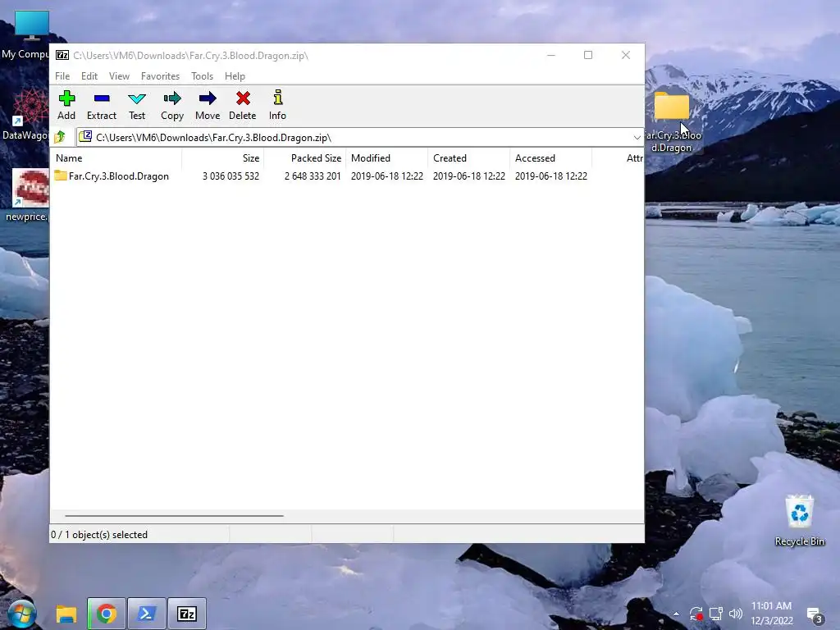Run the Test archive tool
The height and width of the screenshot is (630, 840).
[137, 105]
